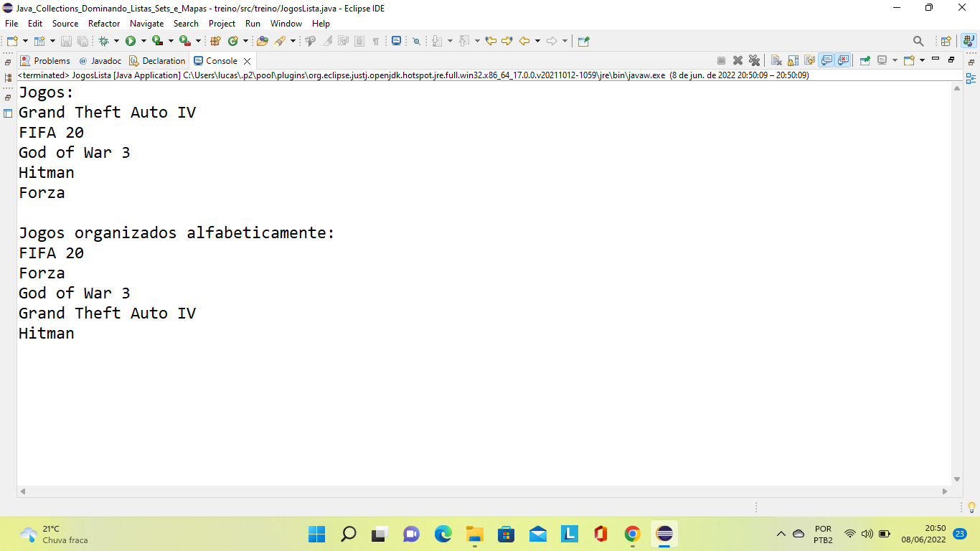Click the console vertical scrollbar down arrow
Viewport: 980px width, 551px height.
click(957, 479)
